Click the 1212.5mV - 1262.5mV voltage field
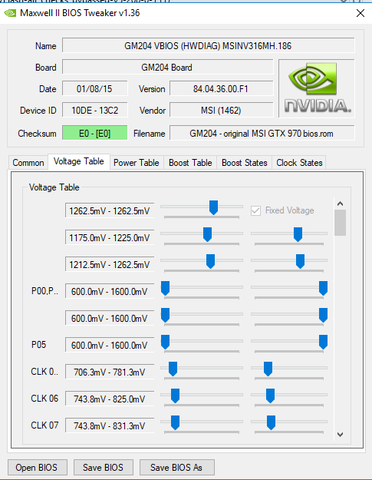The width and height of the screenshot is (372, 480). coord(110,265)
